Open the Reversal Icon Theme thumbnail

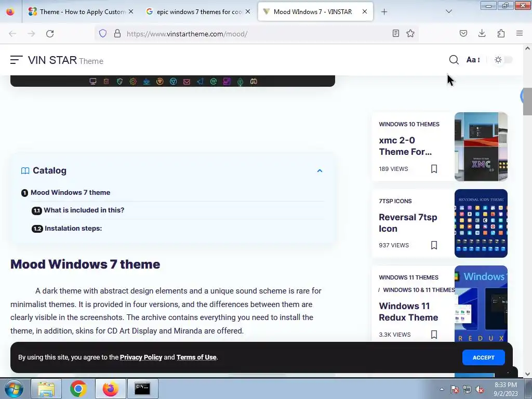[481, 223]
